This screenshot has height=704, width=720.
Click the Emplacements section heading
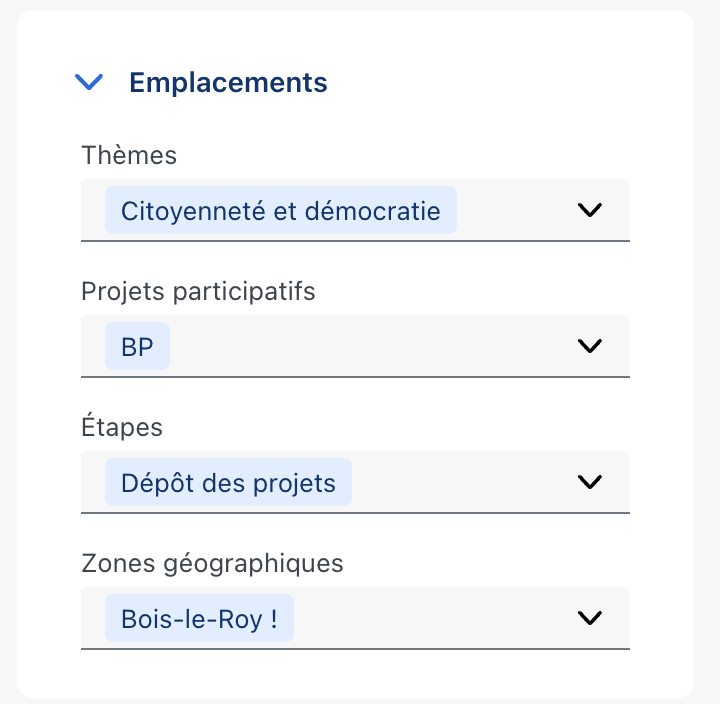pyautogui.click(x=228, y=83)
